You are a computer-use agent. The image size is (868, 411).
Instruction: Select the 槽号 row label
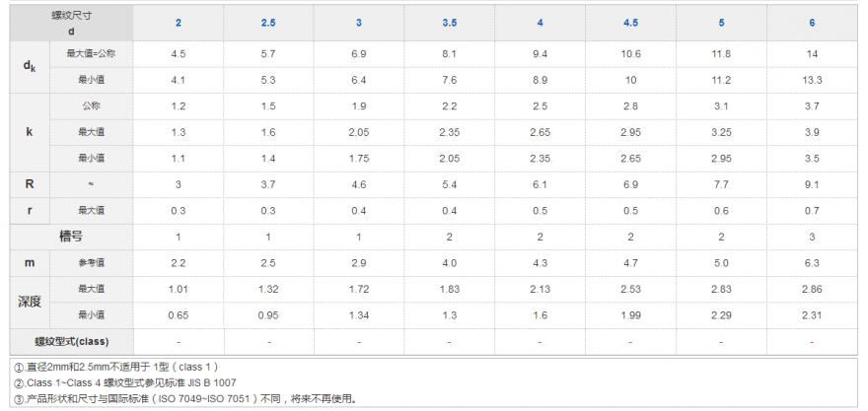(x=70, y=237)
